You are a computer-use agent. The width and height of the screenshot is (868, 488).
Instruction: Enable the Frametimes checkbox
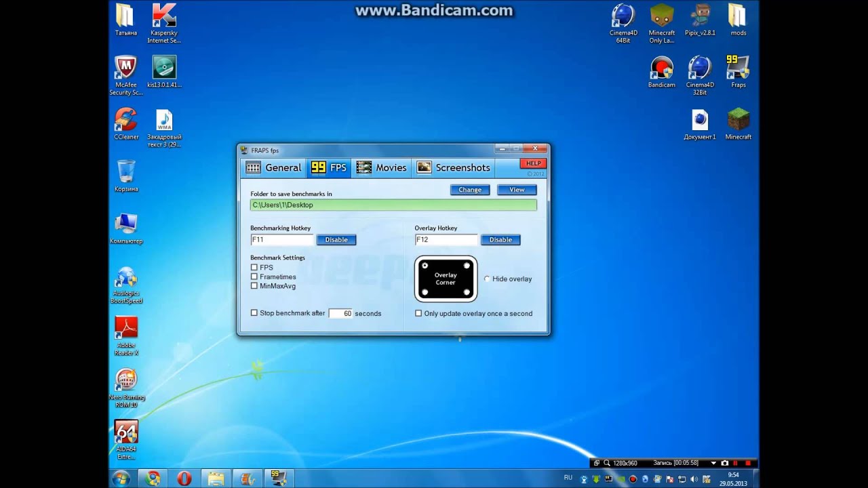(x=254, y=277)
